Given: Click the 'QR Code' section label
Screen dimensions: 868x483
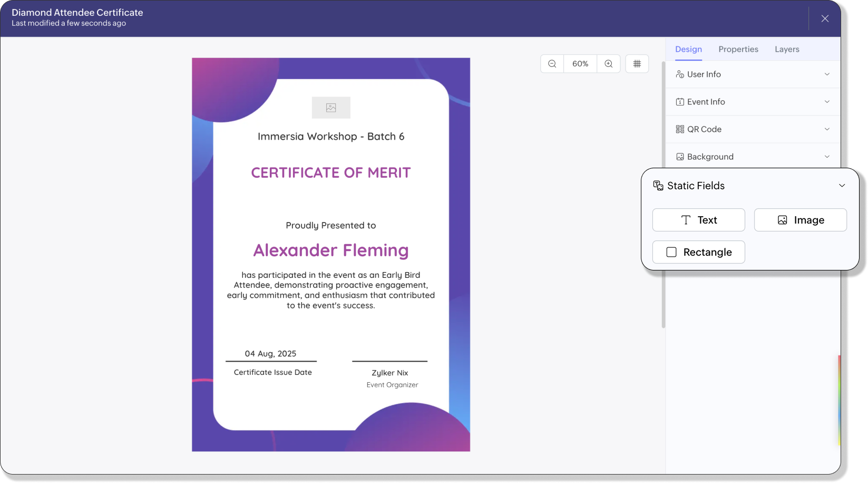Looking at the screenshot, I should click(x=704, y=129).
